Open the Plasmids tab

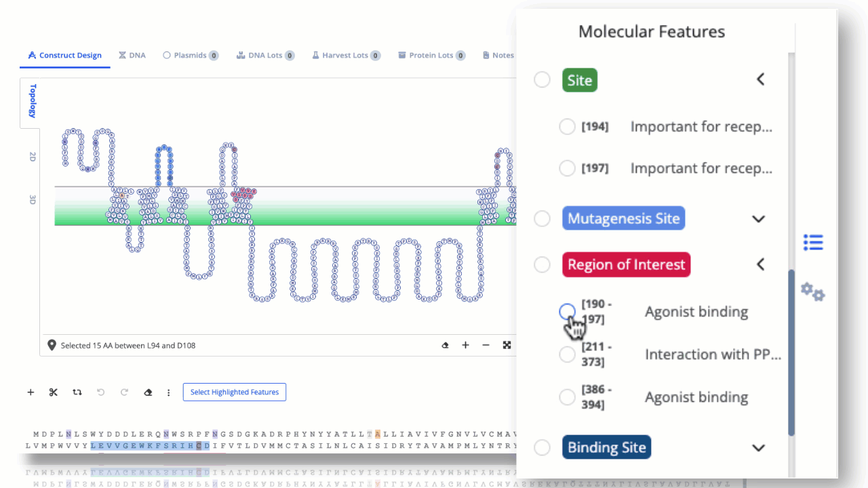pyautogui.click(x=191, y=55)
